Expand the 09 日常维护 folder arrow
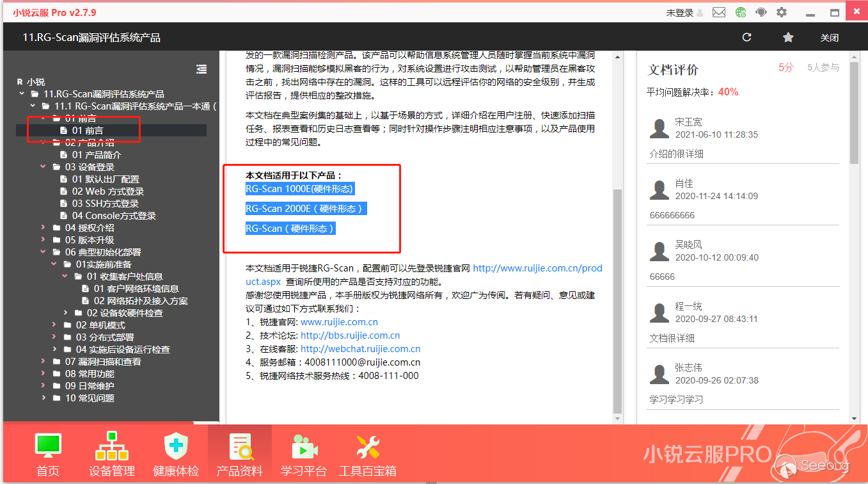 (43, 386)
